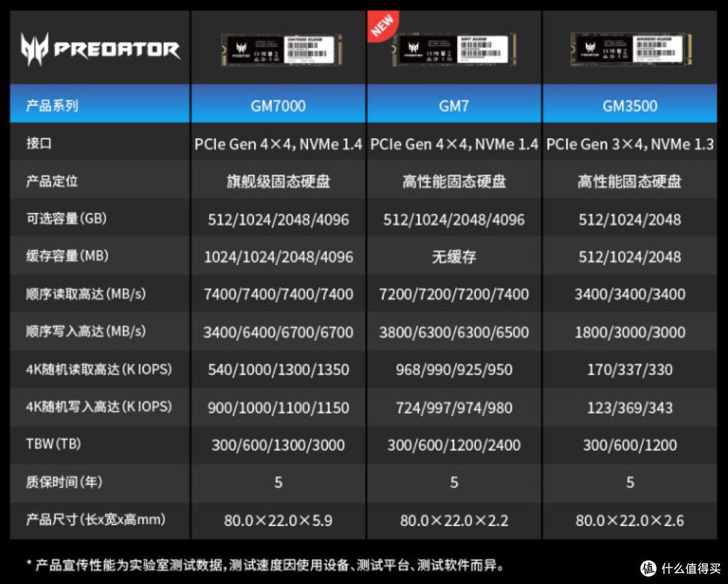Click random write value 724/997/974/980
Viewport: 728px width, 584px height.
pyautogui.click(x=454, y=408)
